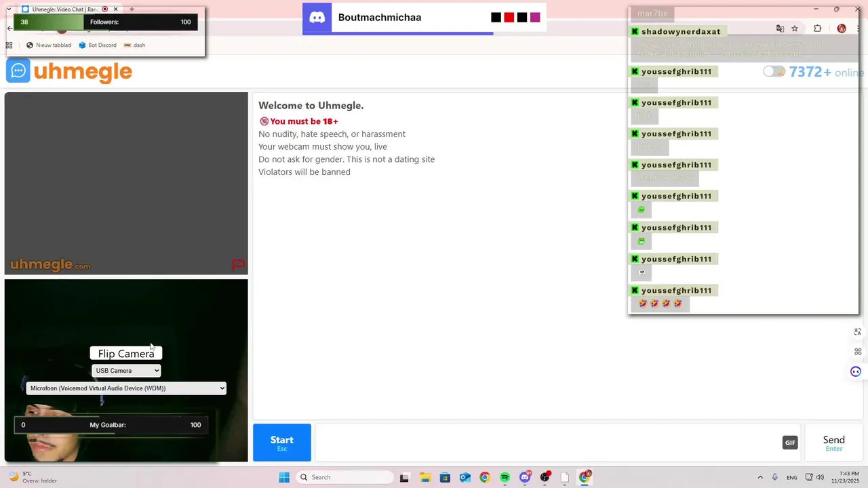The image size is (868, 488).
Task: Click the command-style icon on the right edge
Action: (x=857, y=352)
